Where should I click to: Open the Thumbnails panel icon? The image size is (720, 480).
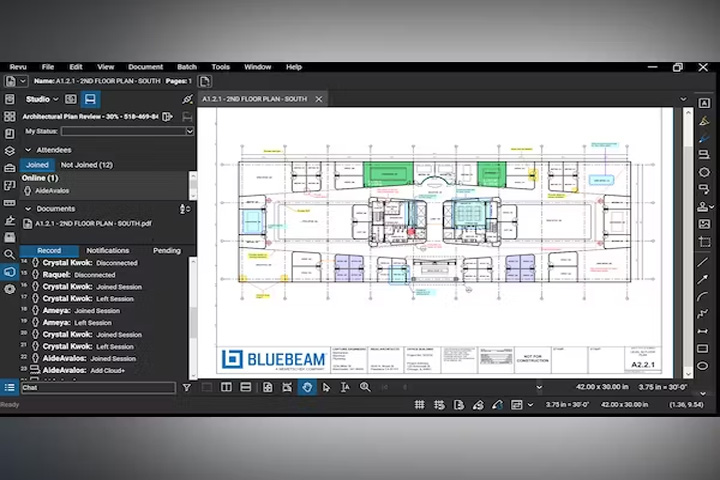tap(9, 116)
